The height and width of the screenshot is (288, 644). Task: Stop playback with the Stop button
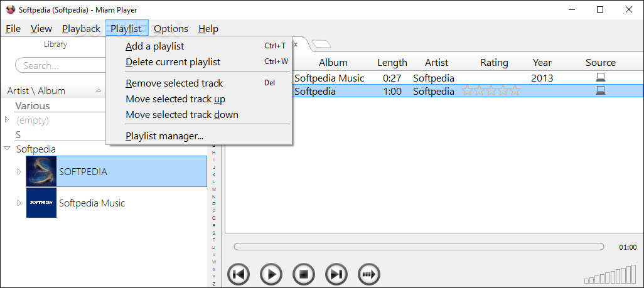[304, 274]
